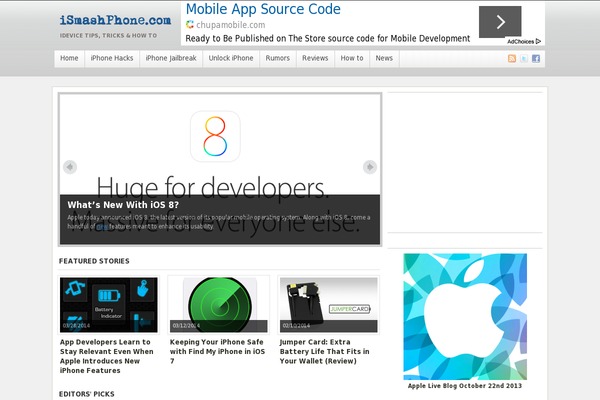The width and height of the screenshot is (600, 400).
Task: Open the iPhone Hacks menu
Action: pos(112,58)
